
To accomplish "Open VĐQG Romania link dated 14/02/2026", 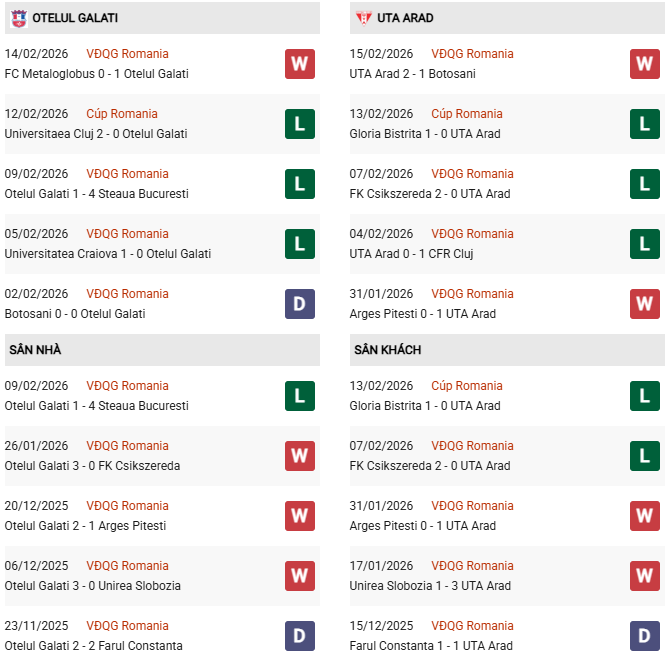I will (x=127, y=54).
